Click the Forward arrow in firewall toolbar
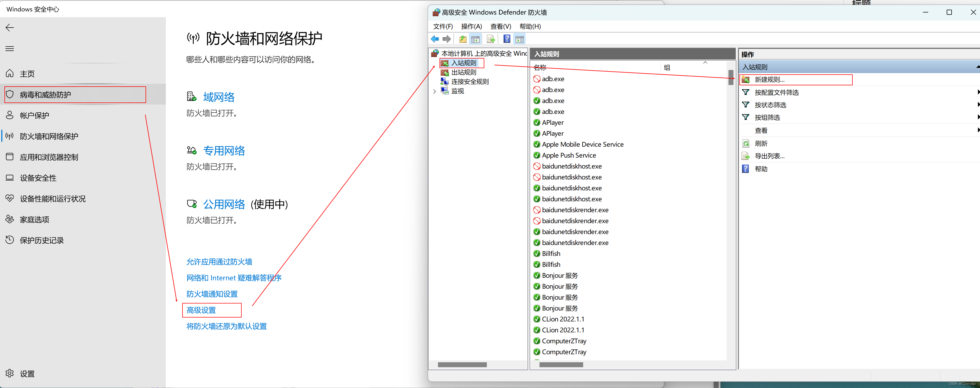This screenshot has height=388, width=980. tap(447, 39)
